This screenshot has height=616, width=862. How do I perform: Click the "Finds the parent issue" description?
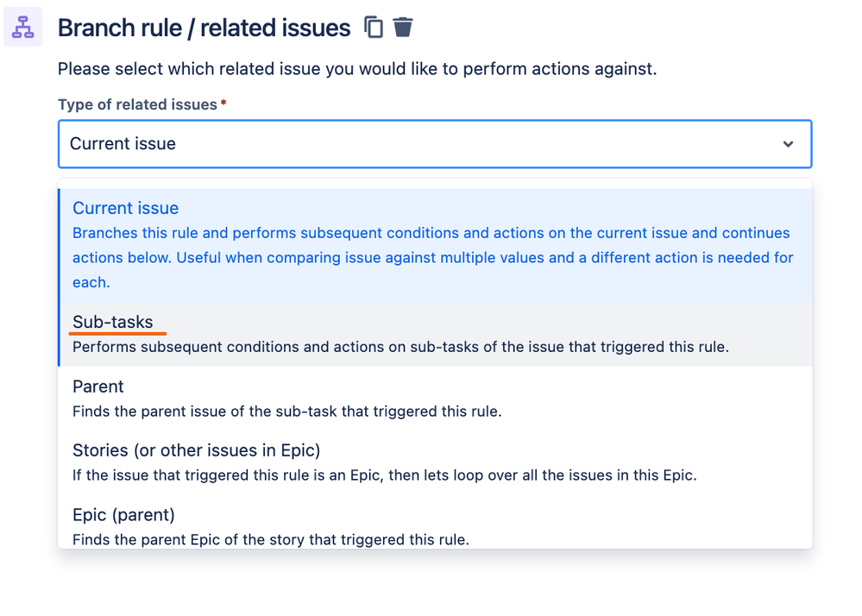coord(287,411)
